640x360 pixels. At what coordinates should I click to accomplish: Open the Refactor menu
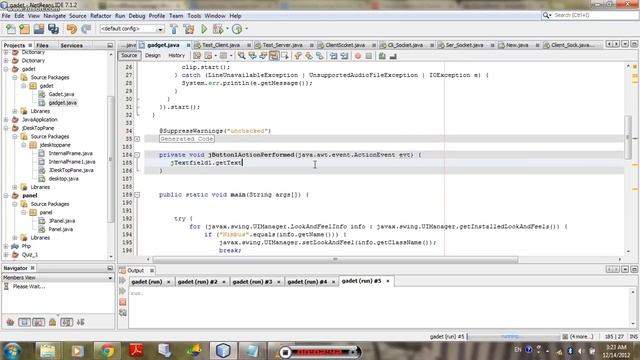(x=100, y=16)
